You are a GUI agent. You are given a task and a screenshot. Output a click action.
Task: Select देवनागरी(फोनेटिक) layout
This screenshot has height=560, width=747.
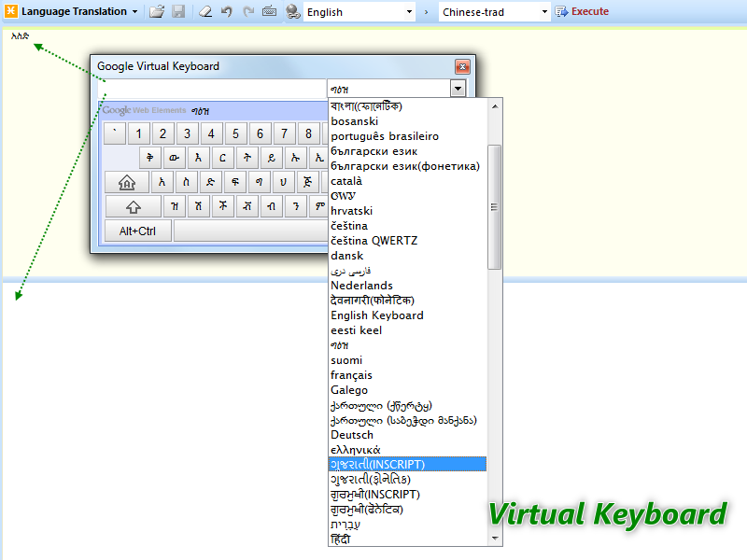(x=407, y=301)
